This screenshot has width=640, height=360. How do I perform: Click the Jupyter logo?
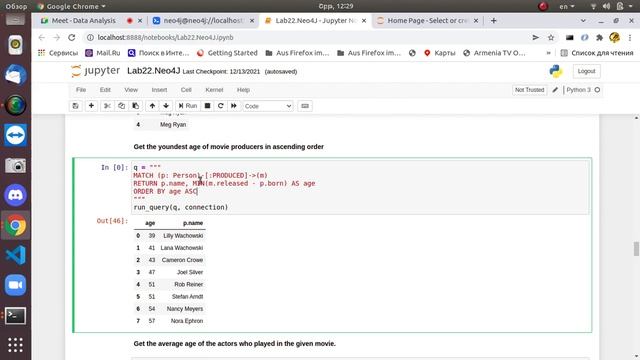[x=96, y=71]
